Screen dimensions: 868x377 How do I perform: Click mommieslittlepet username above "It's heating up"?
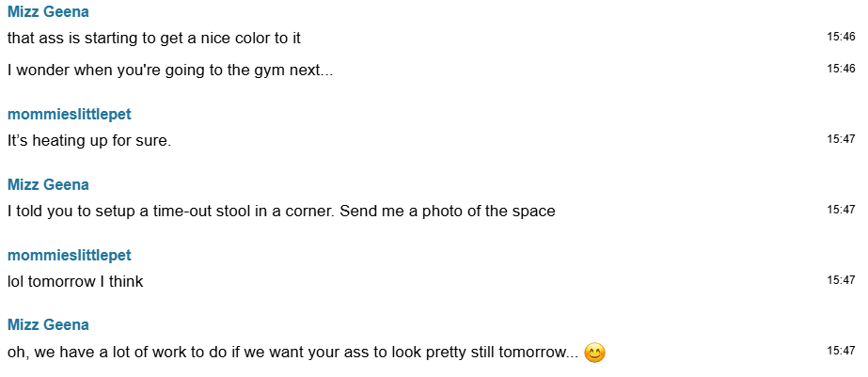point(69,115)
